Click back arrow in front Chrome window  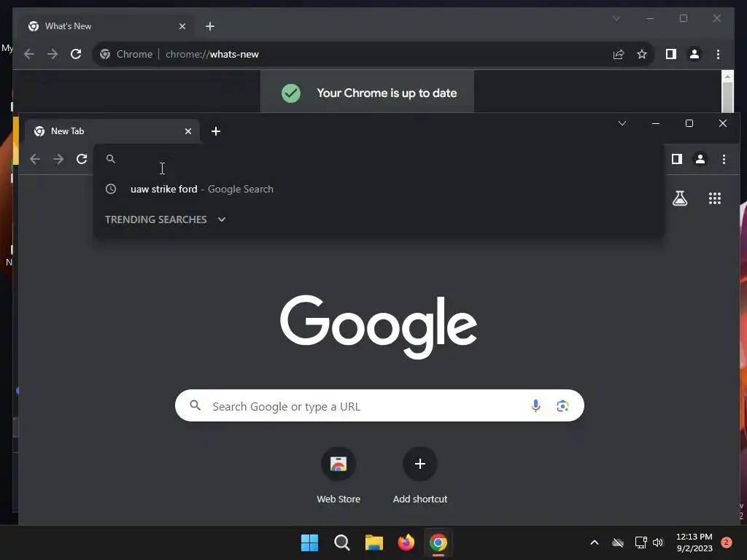point(35,159)
